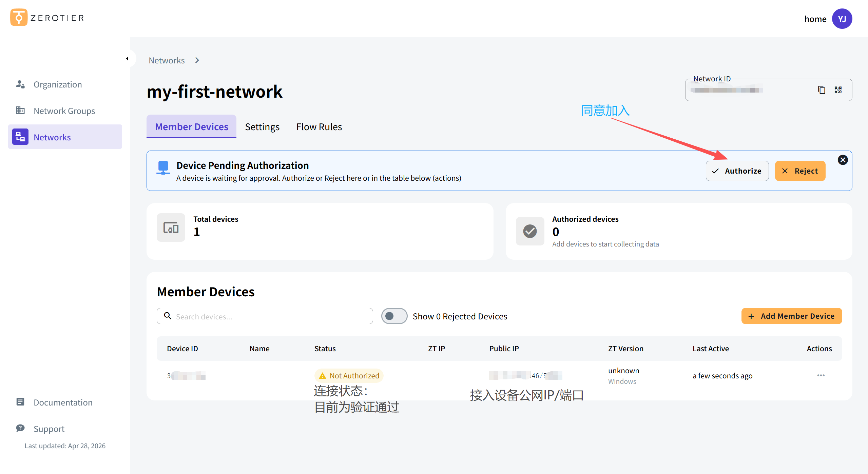
Task: Click the blurred device ID in the row
Action: pos(186,376)
